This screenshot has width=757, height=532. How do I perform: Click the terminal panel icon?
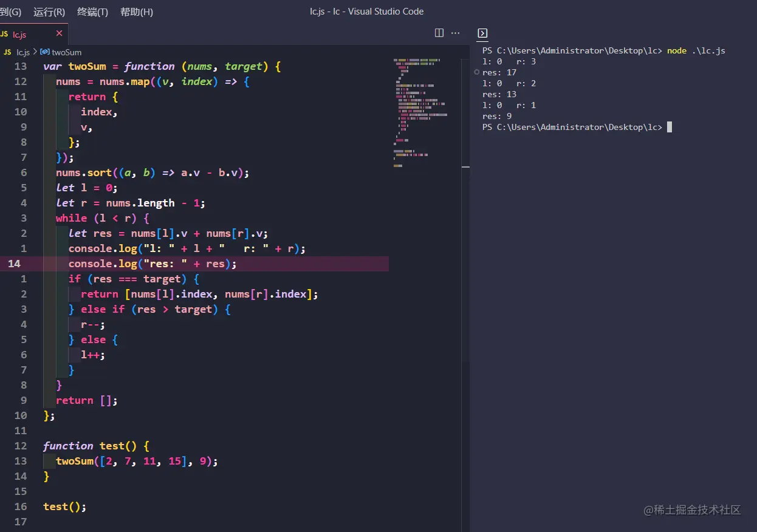pos(482,33)
